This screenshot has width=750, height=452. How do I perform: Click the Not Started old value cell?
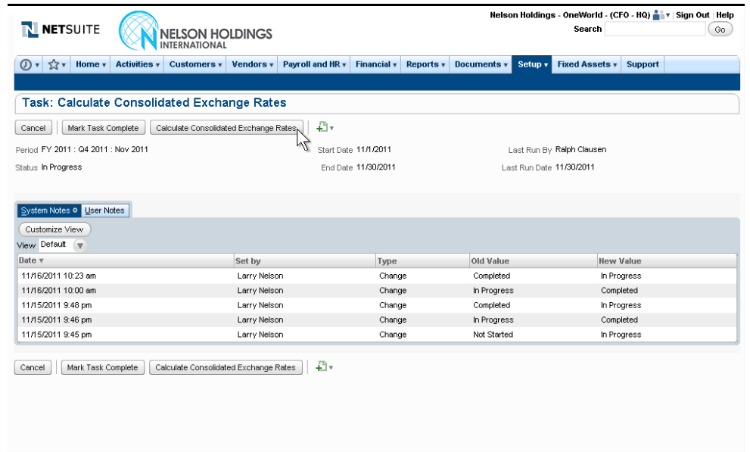click(493, 335)
